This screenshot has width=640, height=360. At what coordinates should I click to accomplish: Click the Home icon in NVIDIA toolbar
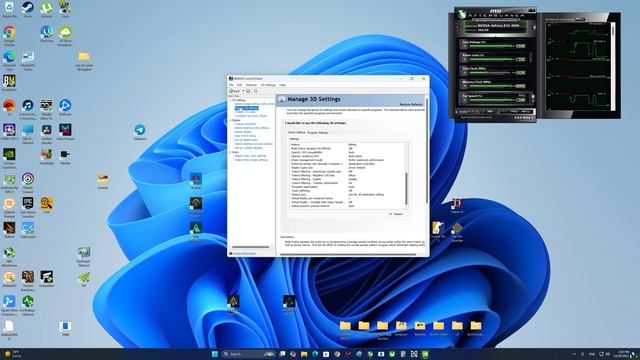coord(256,91)
